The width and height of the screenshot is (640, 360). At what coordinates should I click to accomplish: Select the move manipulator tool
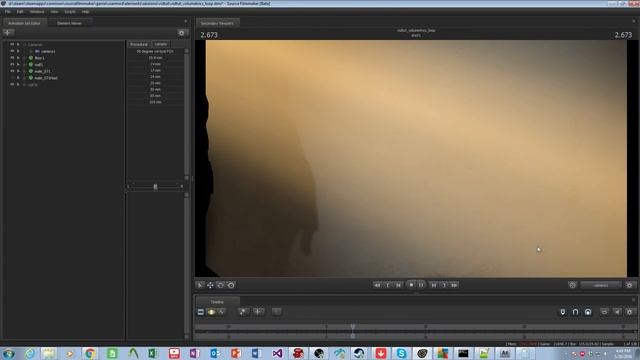click(210, 285)
